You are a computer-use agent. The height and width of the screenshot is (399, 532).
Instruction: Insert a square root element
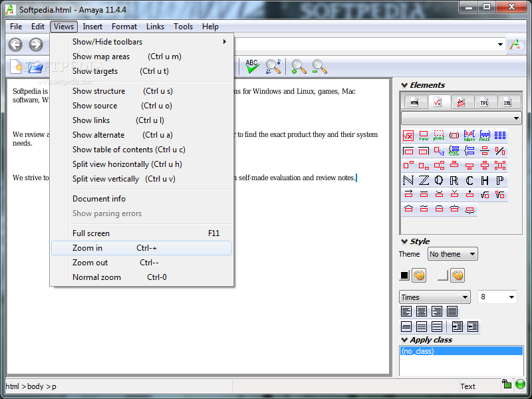485,194
